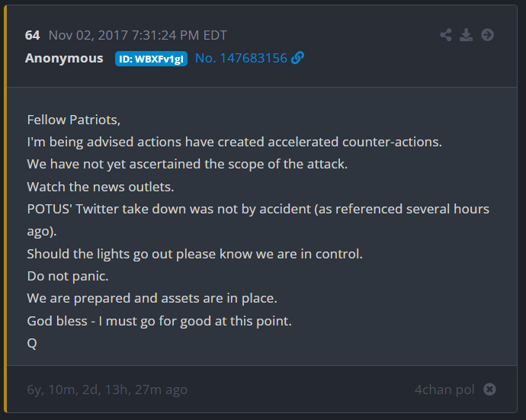Click the chain link icon beside post number
526x420 pixels.
pos(298,58)
